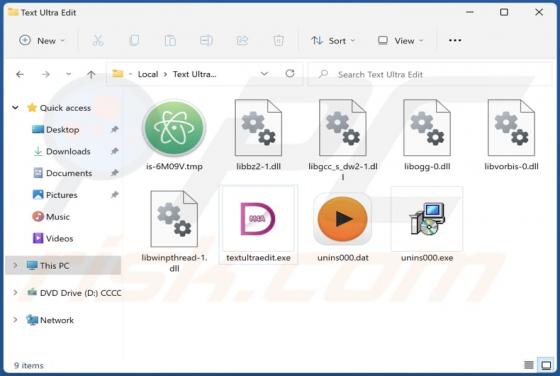This screenshot has width=560, height=376.
Task: Click the Copy icon in toolbar
Action: [x=134, y=41]
